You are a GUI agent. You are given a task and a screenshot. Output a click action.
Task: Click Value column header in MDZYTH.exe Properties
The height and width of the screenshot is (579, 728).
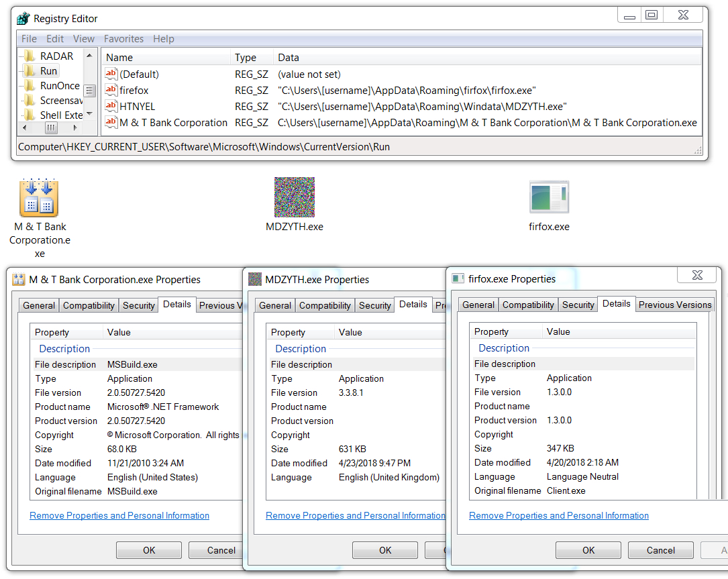[x=389, y=333]
